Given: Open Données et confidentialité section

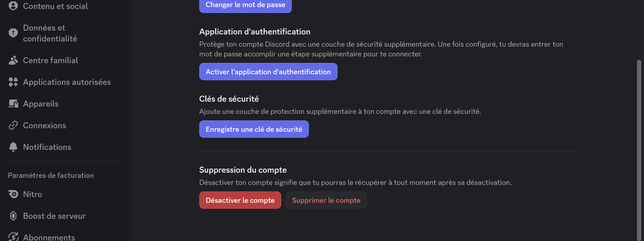Looking at the screenshot, I should 50,33.
